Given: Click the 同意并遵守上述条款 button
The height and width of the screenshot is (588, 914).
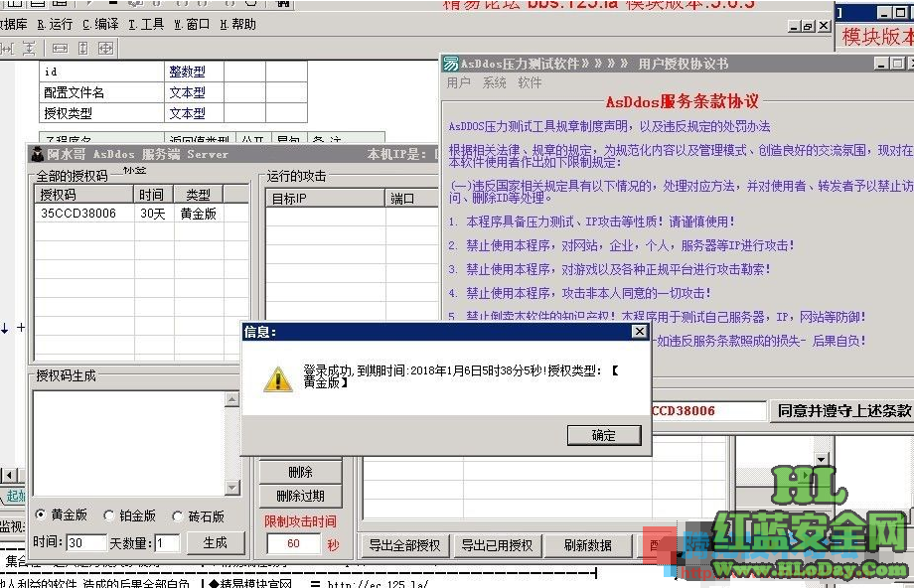Looking at the screenshot, I should click(x=843, y=411).
